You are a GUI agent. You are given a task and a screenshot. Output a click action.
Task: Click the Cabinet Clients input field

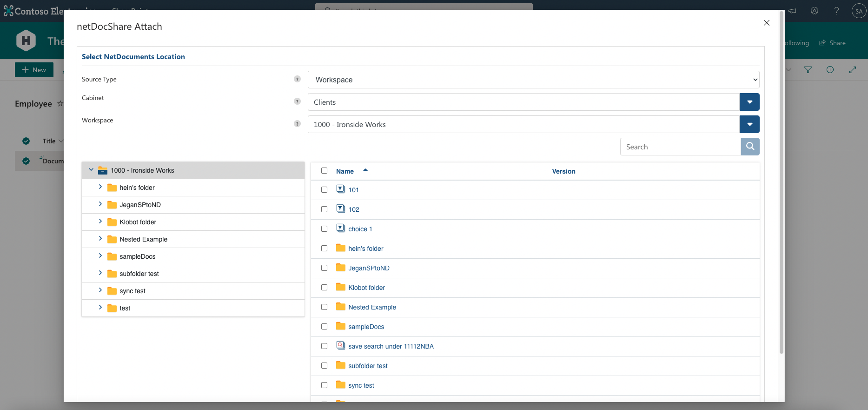coord(523,102)
